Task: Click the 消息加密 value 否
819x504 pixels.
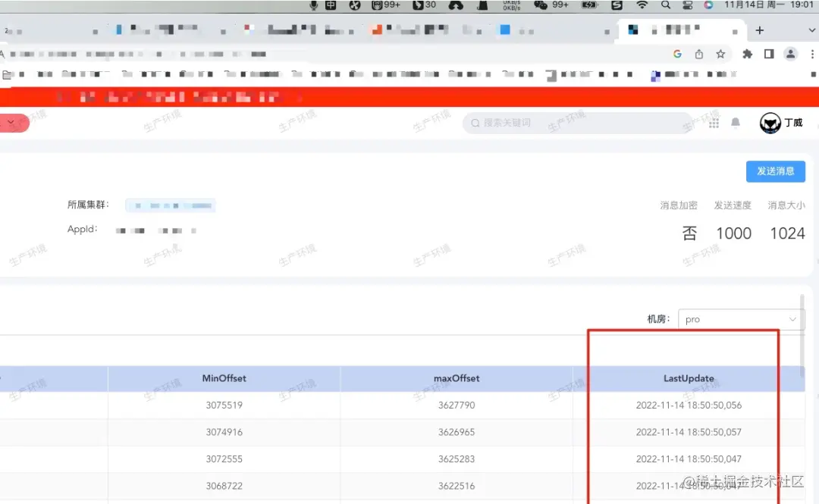Action: point(689,233)
